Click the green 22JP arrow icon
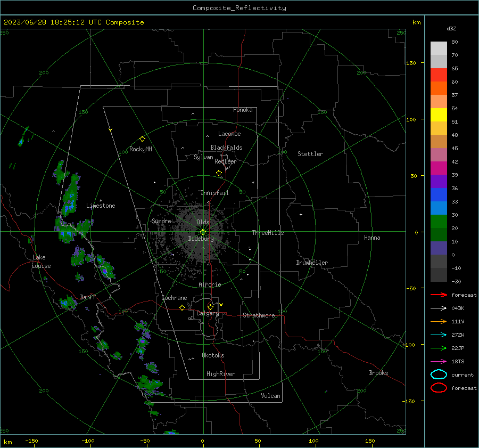This screenshot has height=448, width=479. point(439,348)
